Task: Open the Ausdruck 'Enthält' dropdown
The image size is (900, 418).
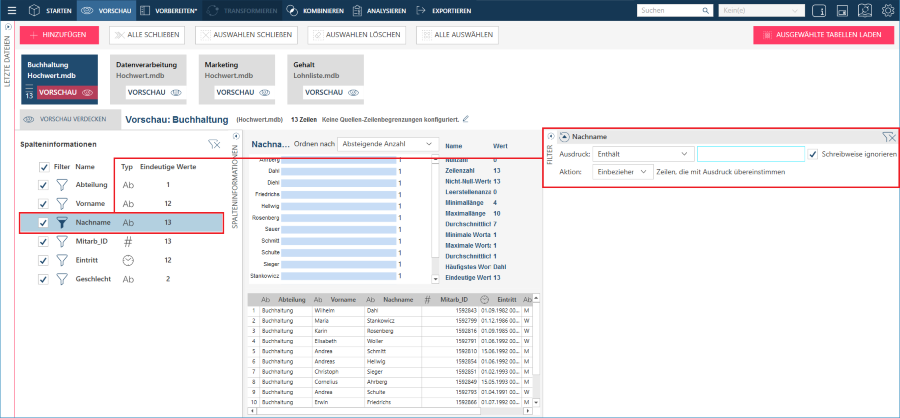Action: click(642, 155)
